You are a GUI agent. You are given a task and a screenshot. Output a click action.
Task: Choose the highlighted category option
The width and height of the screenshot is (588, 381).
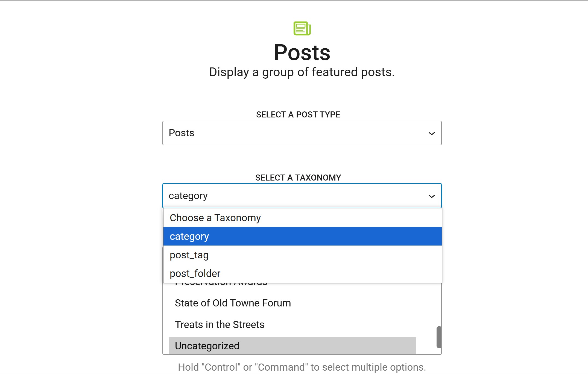[x=189, y=237]
